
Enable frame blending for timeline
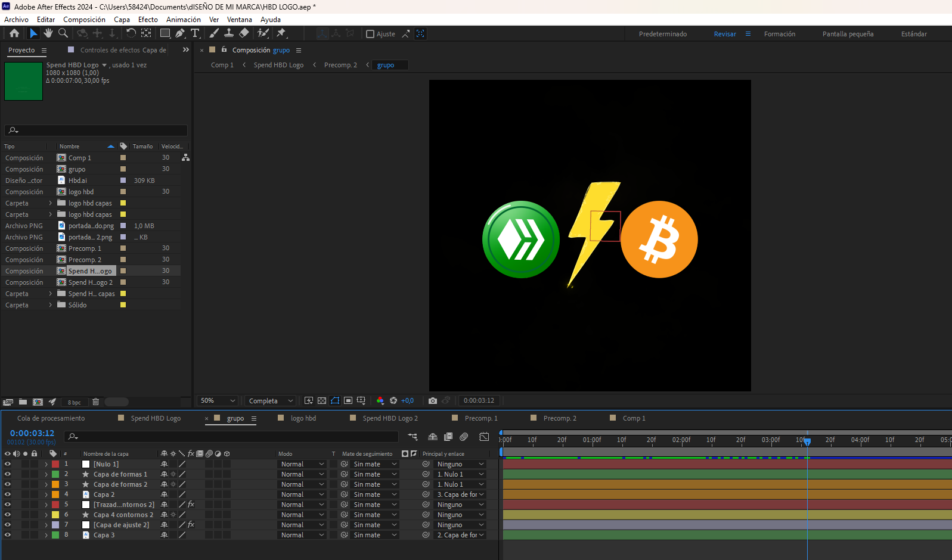(448, 437)
